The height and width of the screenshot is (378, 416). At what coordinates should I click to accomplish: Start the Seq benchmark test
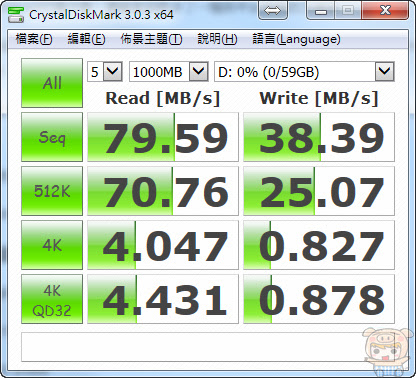[x=52, y=137]
